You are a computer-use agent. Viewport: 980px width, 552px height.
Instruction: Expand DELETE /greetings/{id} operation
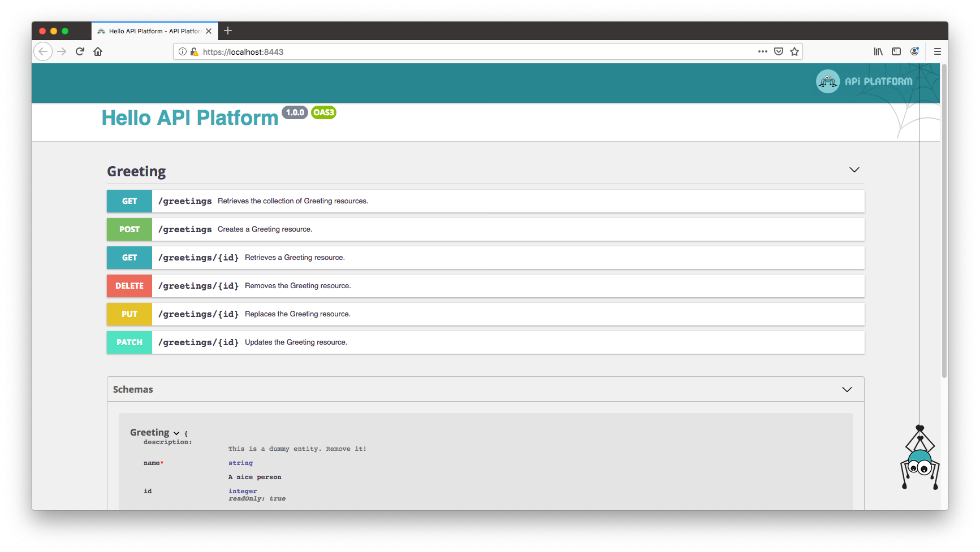tap(486, 286)
